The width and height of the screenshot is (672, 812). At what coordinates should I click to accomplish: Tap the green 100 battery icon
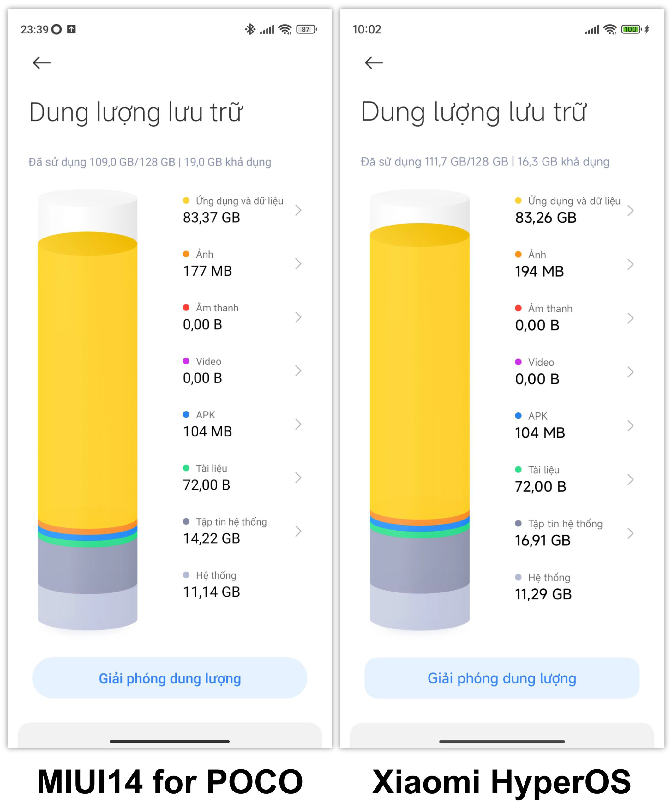pyautogui.click(x=631, y=29)
